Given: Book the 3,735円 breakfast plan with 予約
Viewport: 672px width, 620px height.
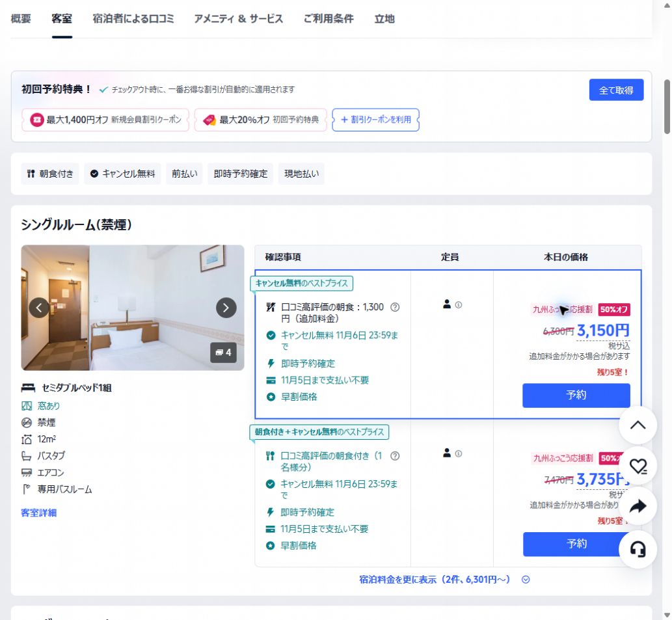Looking at the screenshot, I should point(576,544).
